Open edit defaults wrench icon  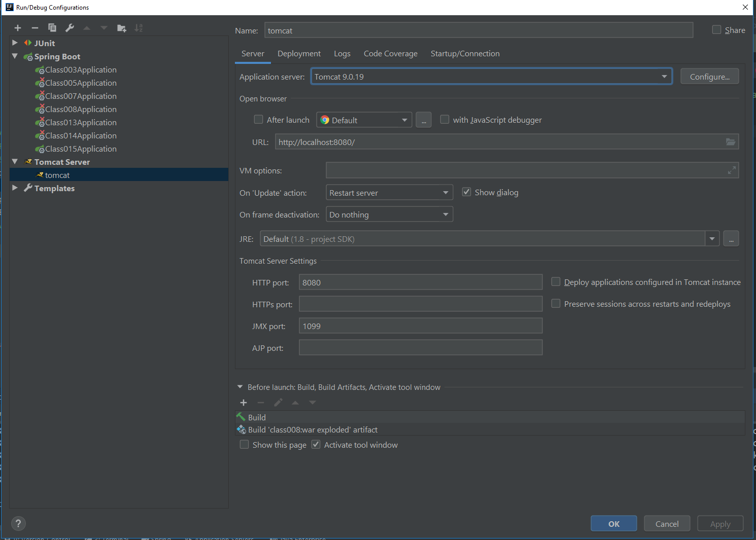click(70, 28)
